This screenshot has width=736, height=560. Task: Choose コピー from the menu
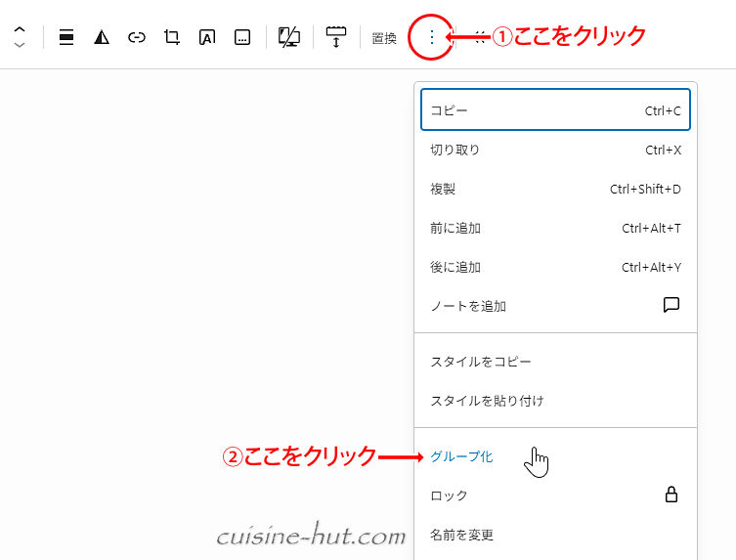point(555,109)
